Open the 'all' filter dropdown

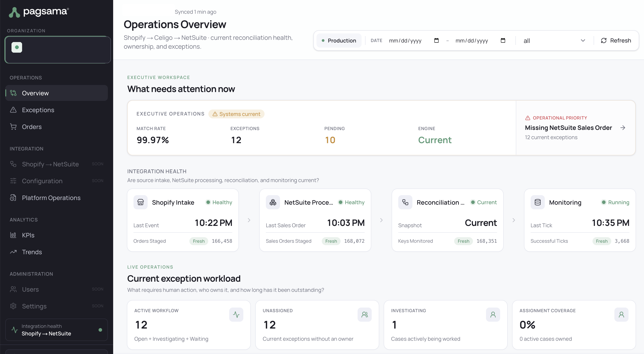tap(554, 40)
